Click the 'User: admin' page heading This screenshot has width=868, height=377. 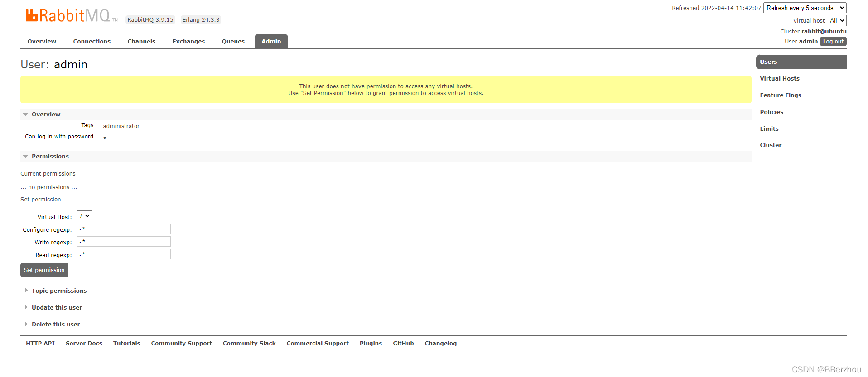coord(54,64)
